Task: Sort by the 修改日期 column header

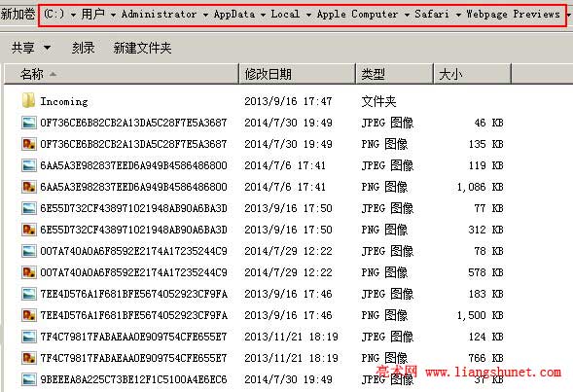Action: point(298,74)
